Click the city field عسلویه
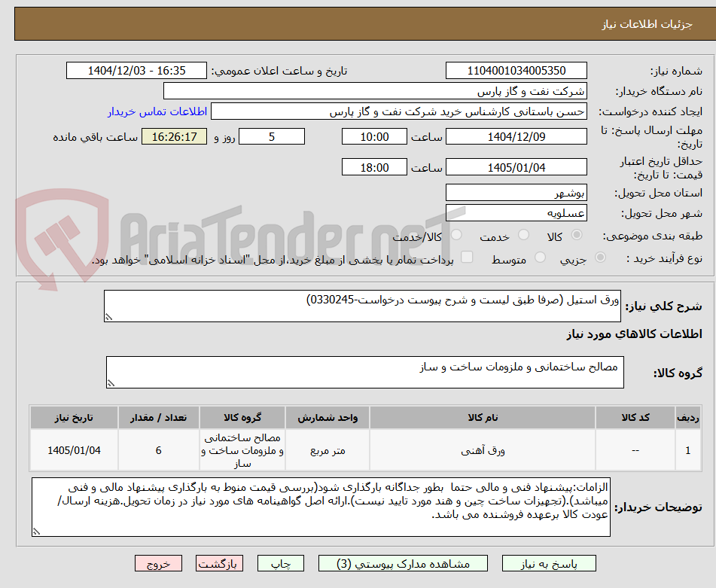 516,213
